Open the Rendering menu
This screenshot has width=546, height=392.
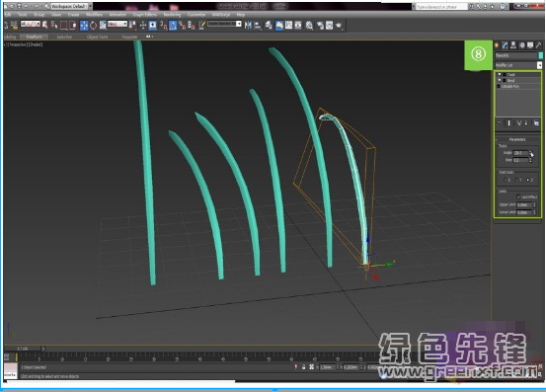coord(172,15)
